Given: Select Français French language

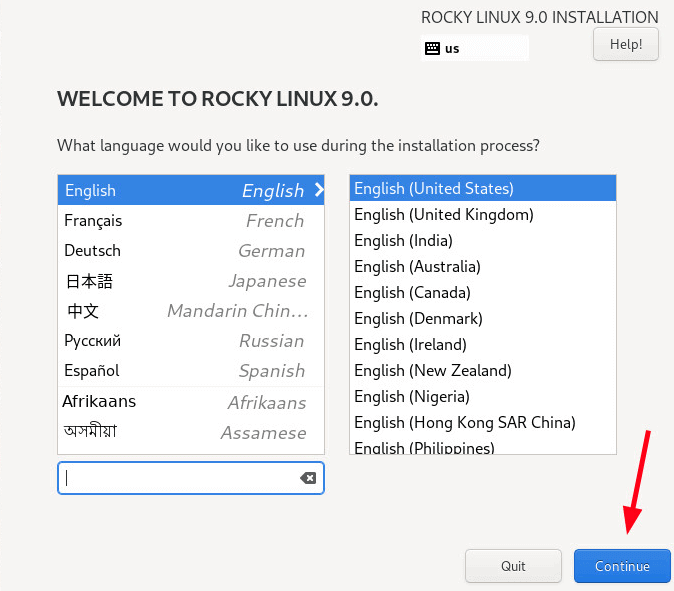Looking at the screenshot, I should pyautogui.click(x=191, y=220).
